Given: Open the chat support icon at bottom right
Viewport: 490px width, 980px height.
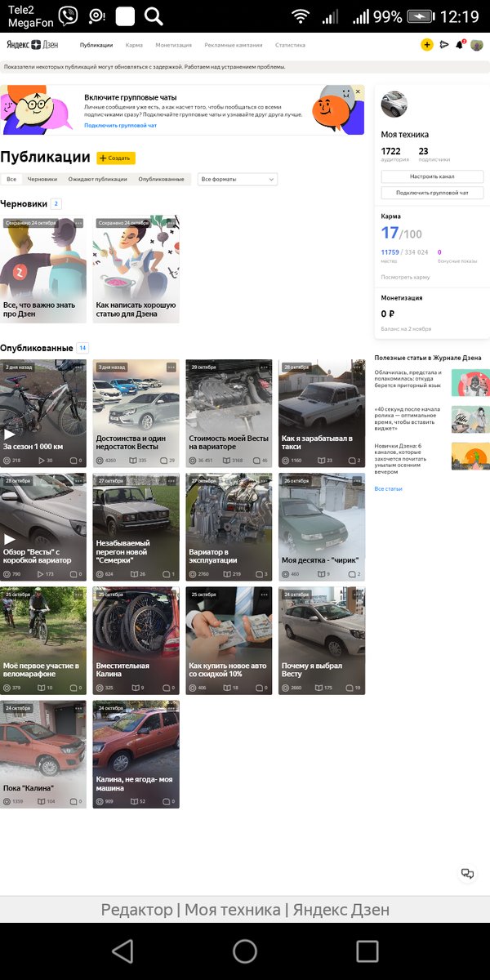Looking at the screenshot, I should coord(467,874).
